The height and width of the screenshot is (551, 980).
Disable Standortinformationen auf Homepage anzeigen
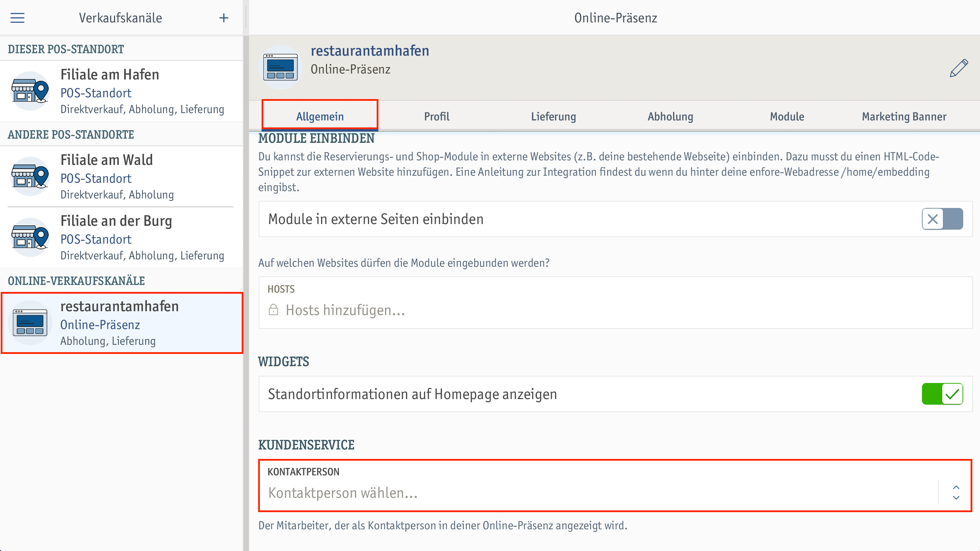coord(942,394)
